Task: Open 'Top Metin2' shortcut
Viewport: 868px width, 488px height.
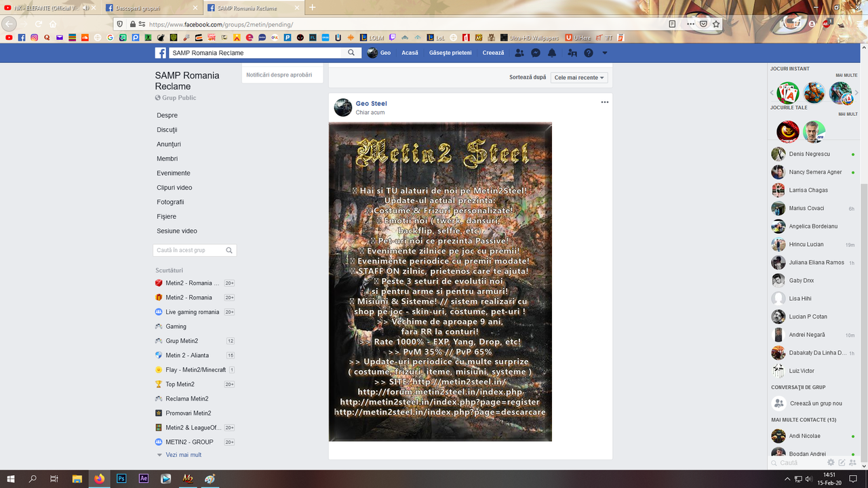Action: pos(180,384)
